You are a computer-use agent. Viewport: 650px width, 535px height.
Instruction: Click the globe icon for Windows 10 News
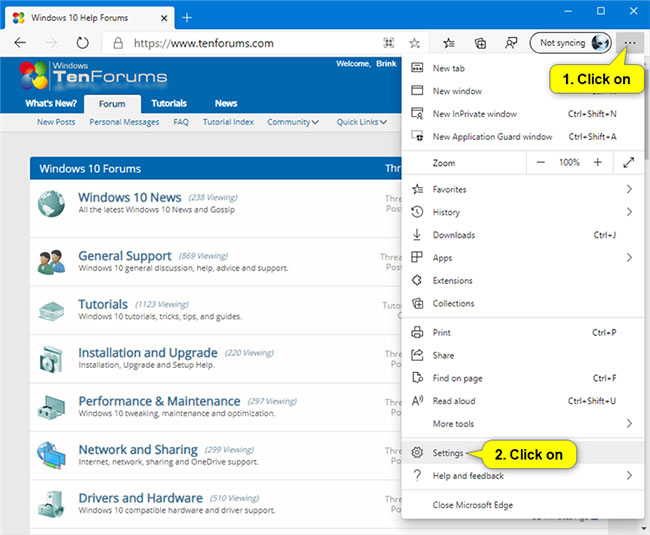(x=51, y=203)
